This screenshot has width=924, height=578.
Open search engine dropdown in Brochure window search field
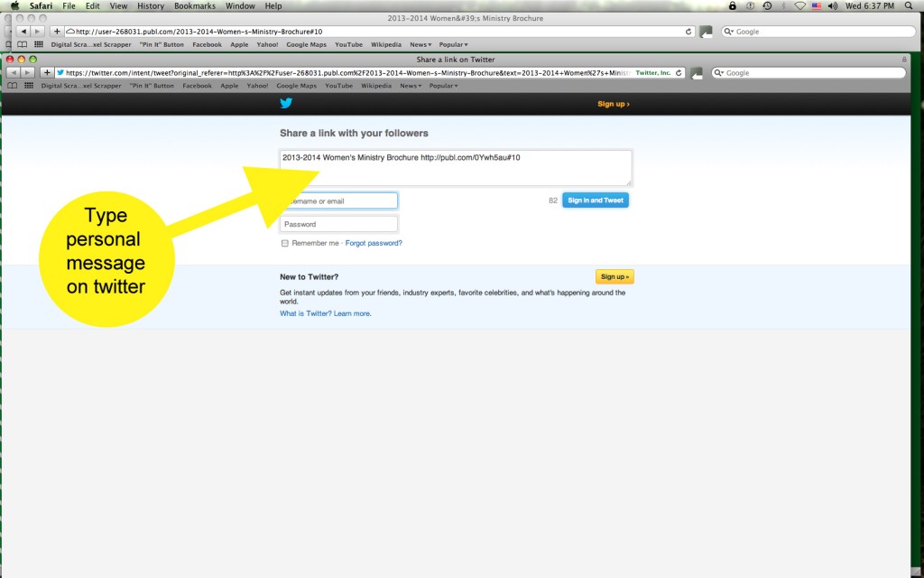[x=729, y=32]
